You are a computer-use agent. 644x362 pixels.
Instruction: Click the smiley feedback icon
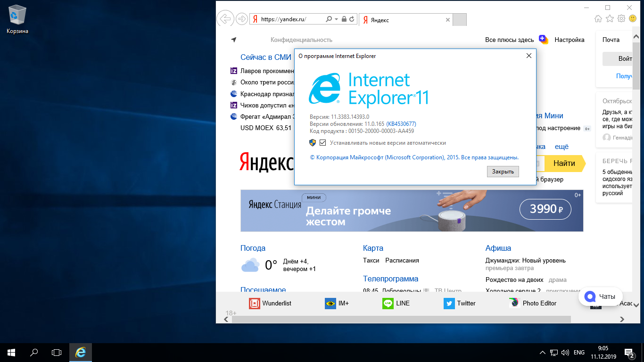coord(633,18)
